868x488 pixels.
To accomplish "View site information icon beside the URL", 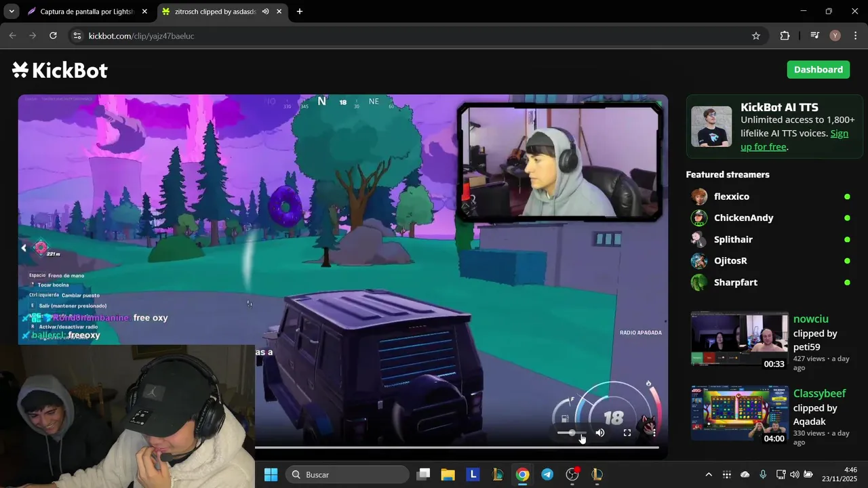I will tap(77, 36).
